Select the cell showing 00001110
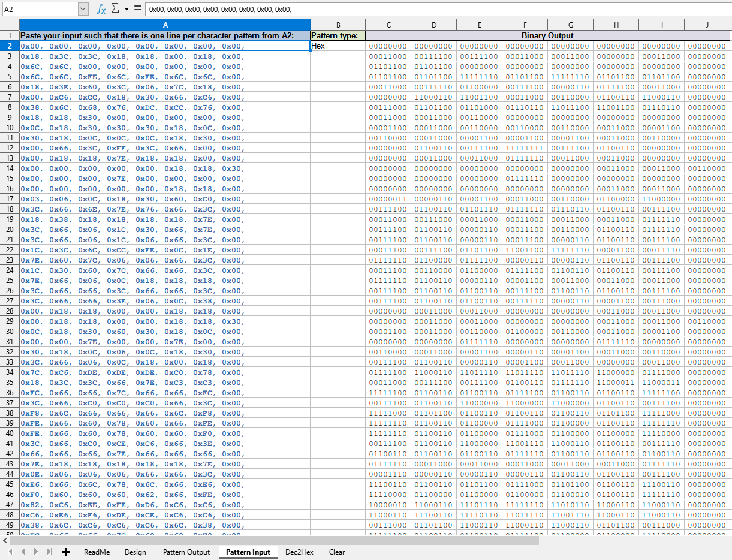 pyautogui.click(x=388, y=474)
